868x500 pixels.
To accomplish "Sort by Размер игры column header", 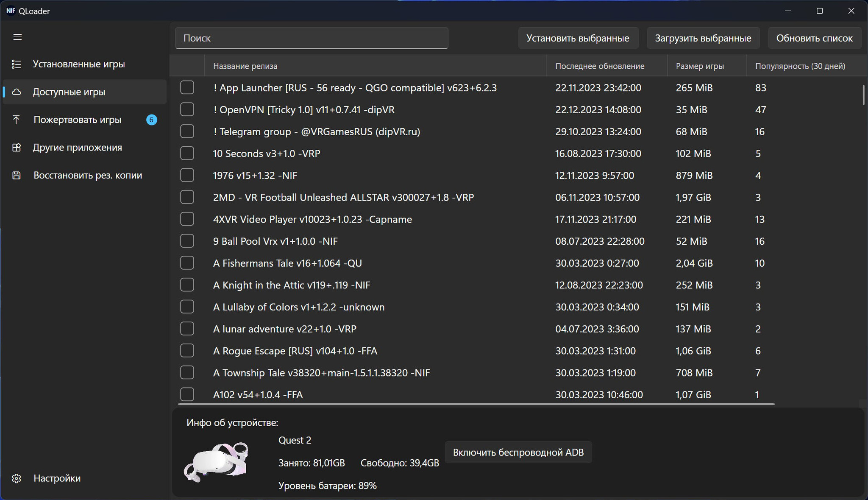I will pos(707,66).
